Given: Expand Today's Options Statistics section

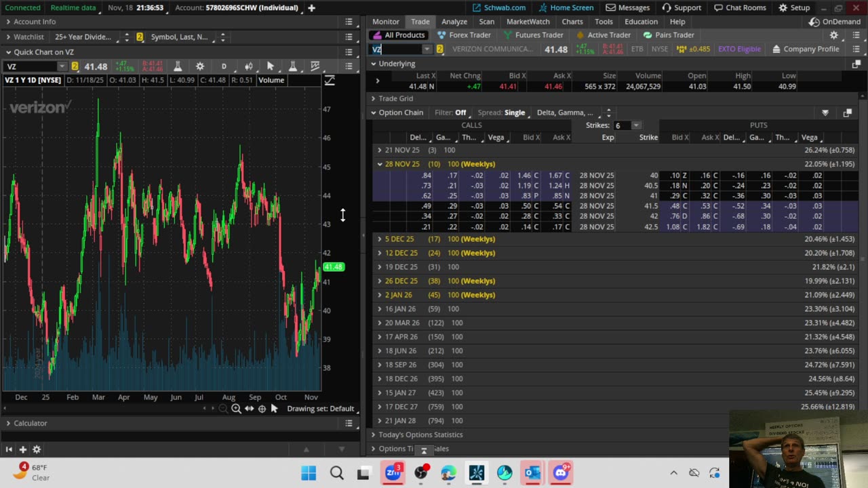Looking at the screenshot, I should tap(373, 435).
